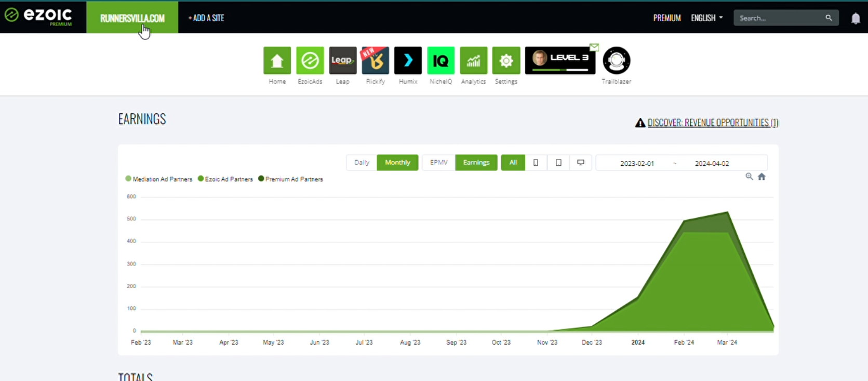The image size is (868, 381).
Task: Toggle Mediation Ad Partners legend series
Action: (x=159, y=179)
